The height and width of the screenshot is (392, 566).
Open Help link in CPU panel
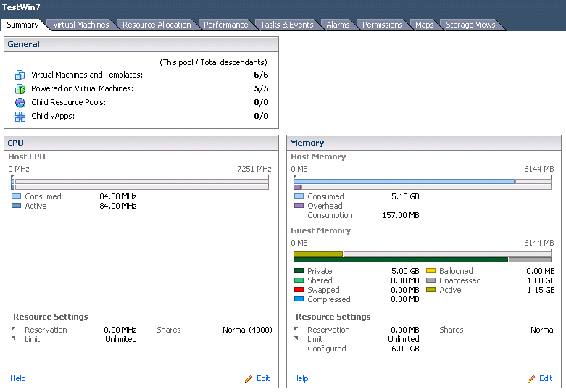coord(18,378)
